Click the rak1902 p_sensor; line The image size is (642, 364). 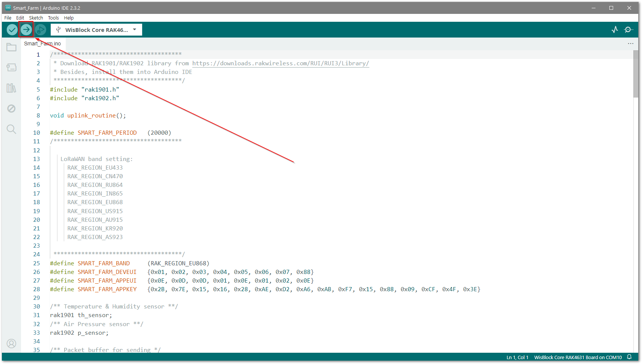[79, 333]
